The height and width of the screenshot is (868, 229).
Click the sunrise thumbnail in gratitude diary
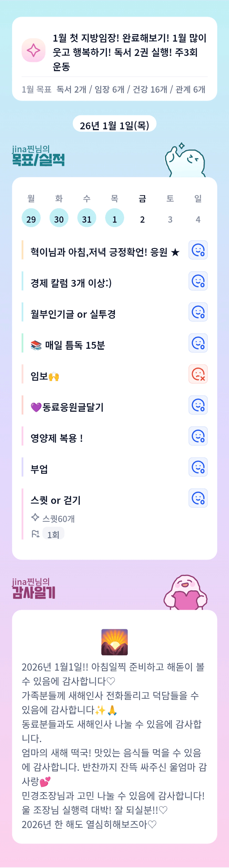click(x=115, y=641)
